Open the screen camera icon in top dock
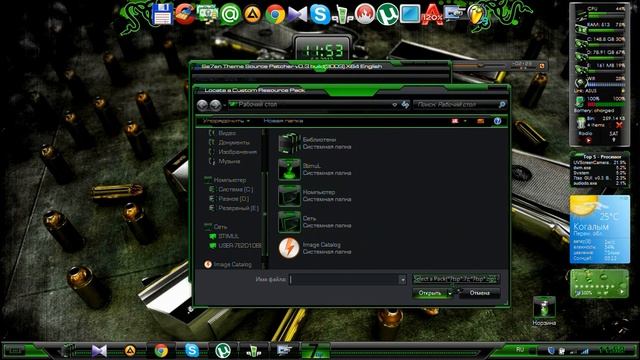The height and width of the screenshot is (360, 640). pyautogui.click(x=454, y=13)
